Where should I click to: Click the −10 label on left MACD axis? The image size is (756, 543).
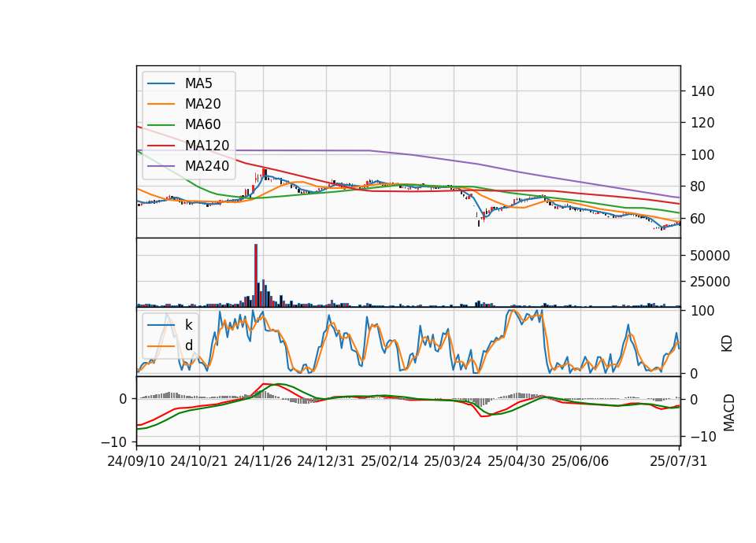[x=113, y=441]
